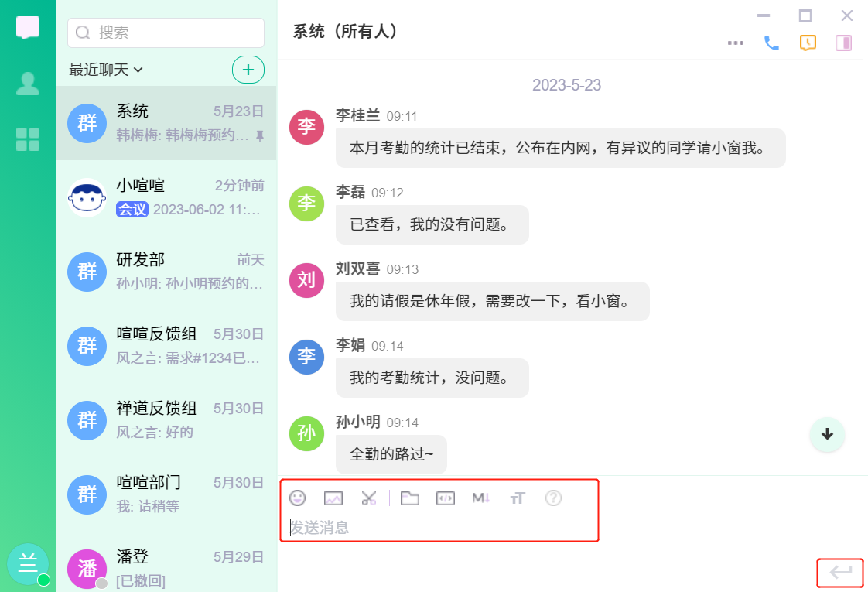Open the font size setting

[x=517, y=498]
